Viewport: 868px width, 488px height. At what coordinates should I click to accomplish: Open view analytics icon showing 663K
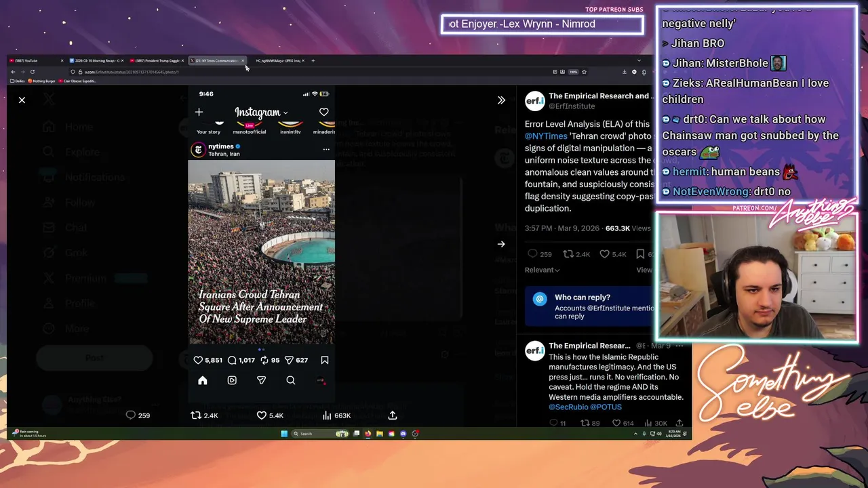coord(327,415)
